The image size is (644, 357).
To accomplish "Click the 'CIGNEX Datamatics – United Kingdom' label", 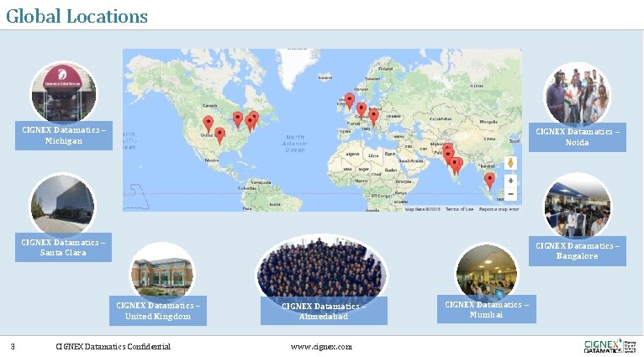I will click(x=158, y=311).
